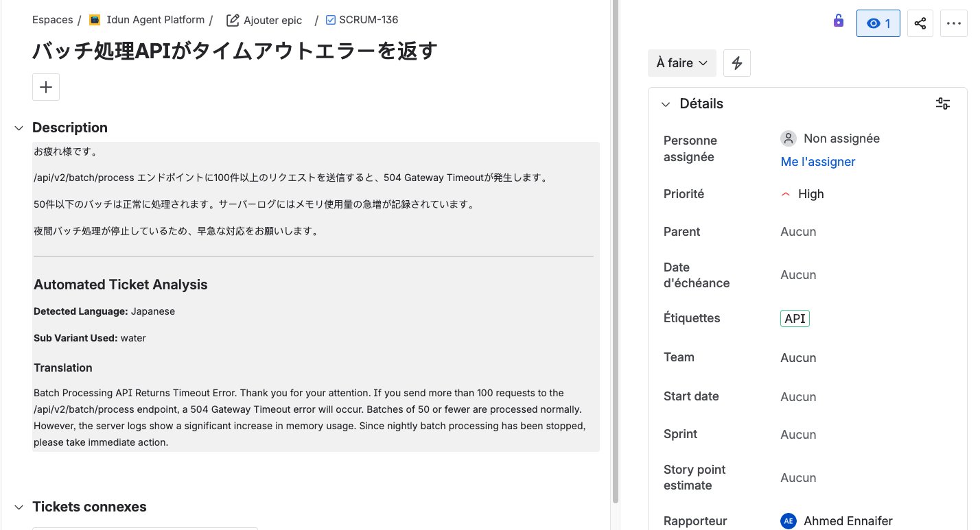
Task: Click the add content plus button below the title
Action: (45, 87)
